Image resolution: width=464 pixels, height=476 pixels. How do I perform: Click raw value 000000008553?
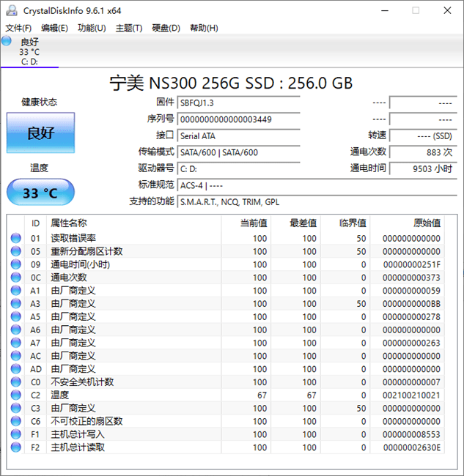click(x=411, y=434)
